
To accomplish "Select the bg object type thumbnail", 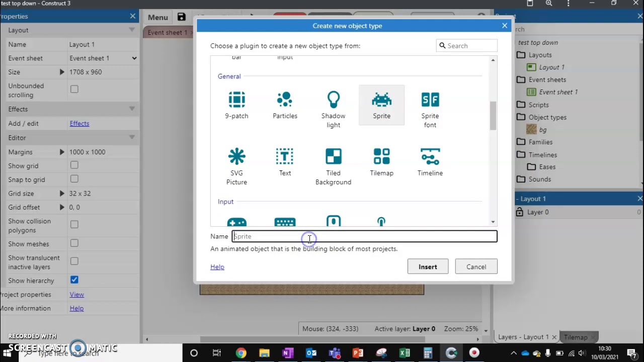I will pyautogui.click(x=531, y=130).
